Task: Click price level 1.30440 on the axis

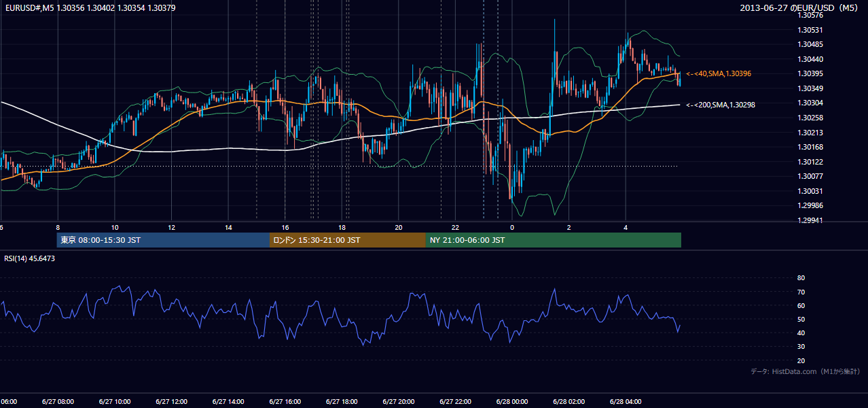Action: 810,59
